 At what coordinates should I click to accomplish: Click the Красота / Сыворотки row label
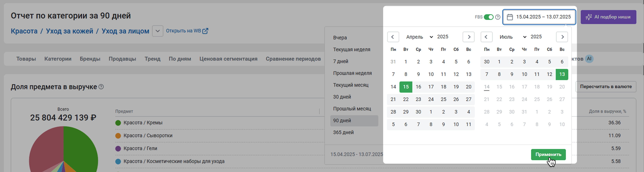click(x=148, y=135)
